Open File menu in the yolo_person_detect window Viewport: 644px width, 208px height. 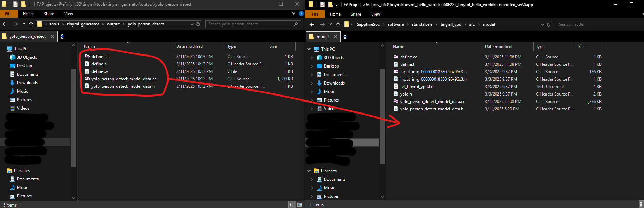pyautogui.click(x=8, y=14)
